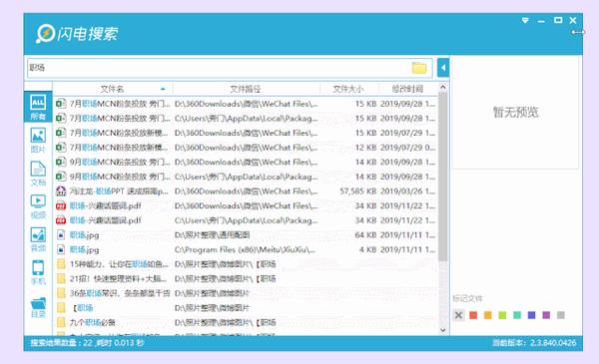Clear file mark with the X swatch

point(458,315)
